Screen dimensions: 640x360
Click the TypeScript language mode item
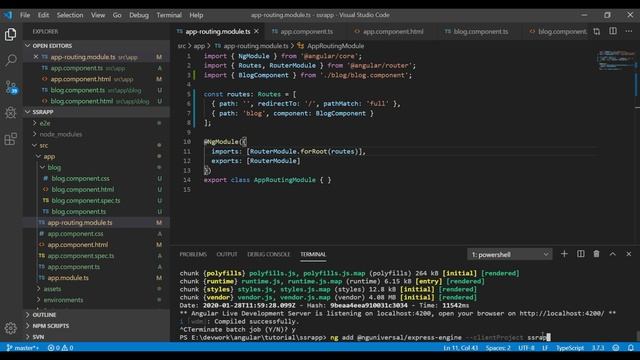point(570,348)
